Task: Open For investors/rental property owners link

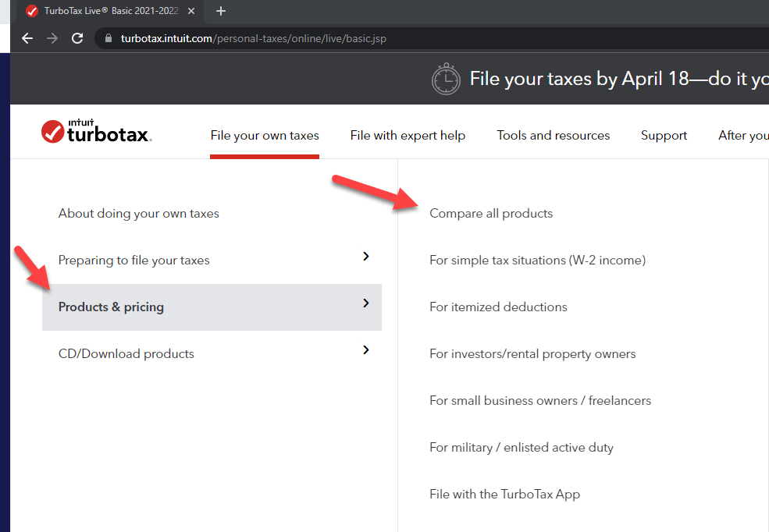Action: click(x=532, y=353)
